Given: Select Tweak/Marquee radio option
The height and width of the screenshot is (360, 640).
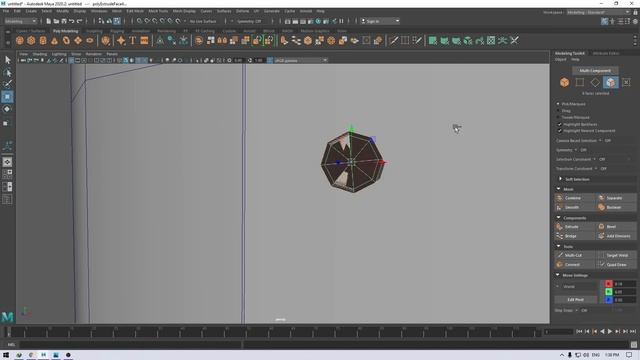Looking at the screenshot, I should tap(558, 117).
